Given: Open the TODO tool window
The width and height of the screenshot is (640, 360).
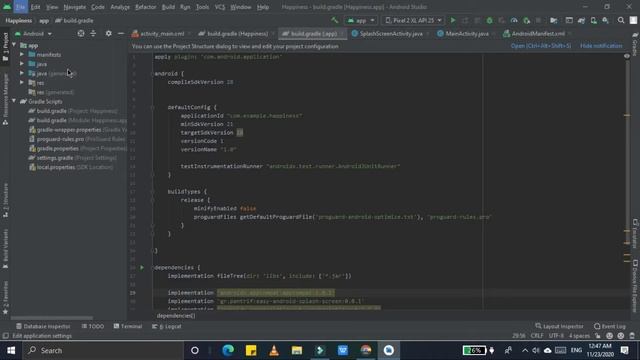Looking at the screenshot, I should point(93,326).
